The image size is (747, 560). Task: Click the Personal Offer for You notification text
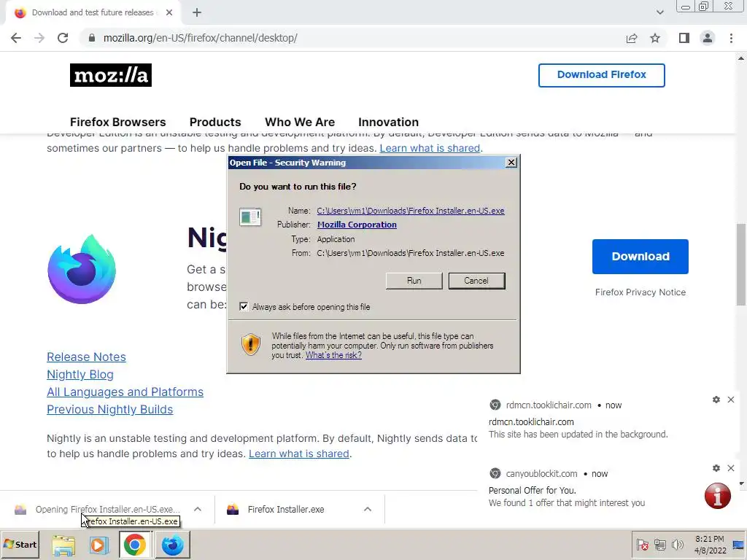click(x=532, y=491)
